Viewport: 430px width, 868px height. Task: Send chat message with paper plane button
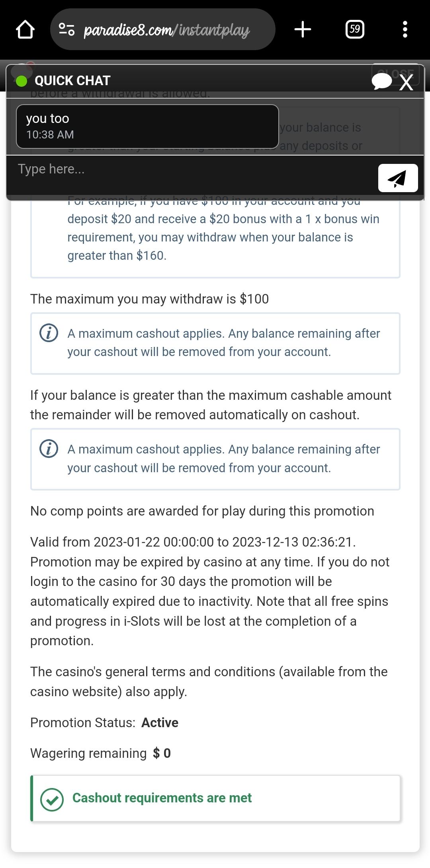point(398,178)
